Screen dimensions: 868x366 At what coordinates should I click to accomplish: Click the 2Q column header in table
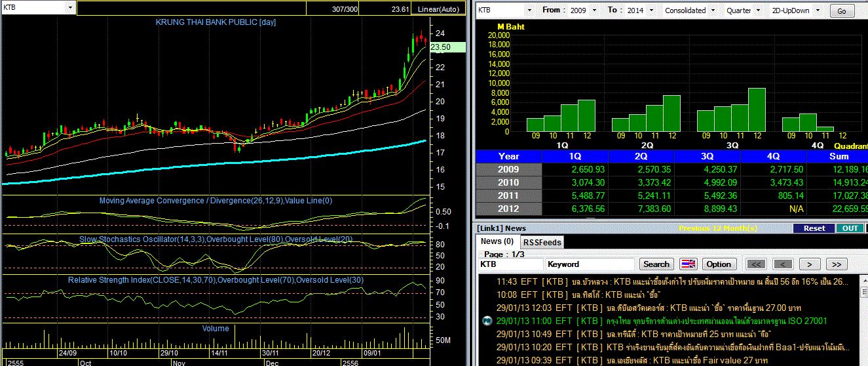click(x=641, y=156)
